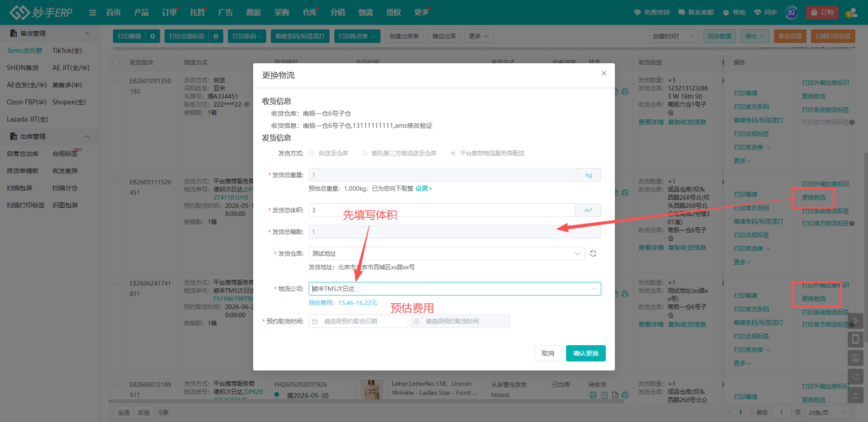Reveal phone number with the eye icon
The height and width of the screenshot is (422, 868).
pos(247,104)
